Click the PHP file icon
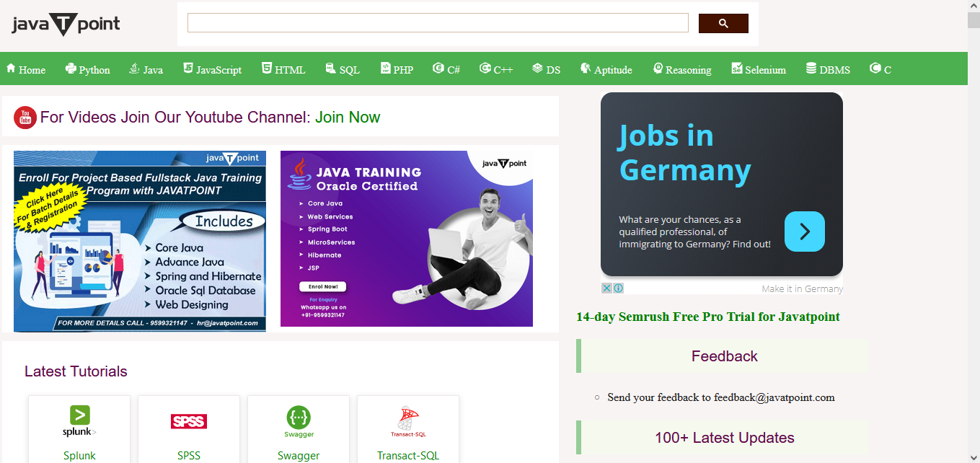This screenshot has height=463, width=980. pyautogui.click(x=385, y=69)
